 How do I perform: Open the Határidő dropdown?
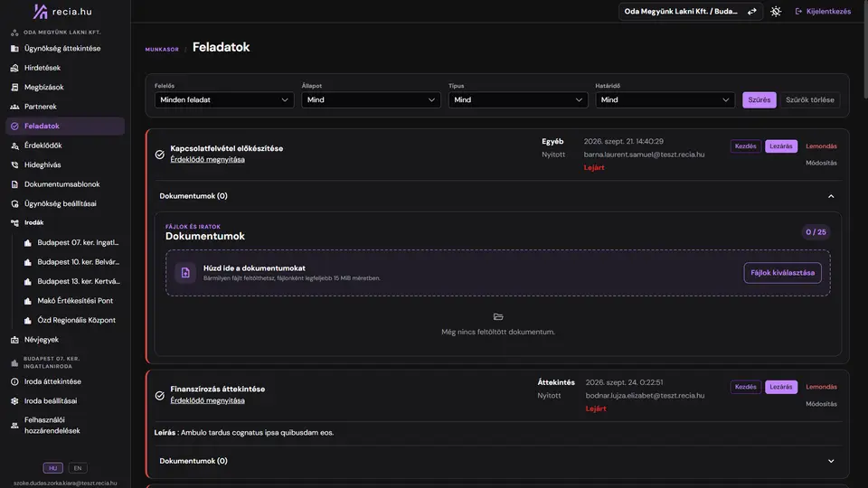pos(665,100)
